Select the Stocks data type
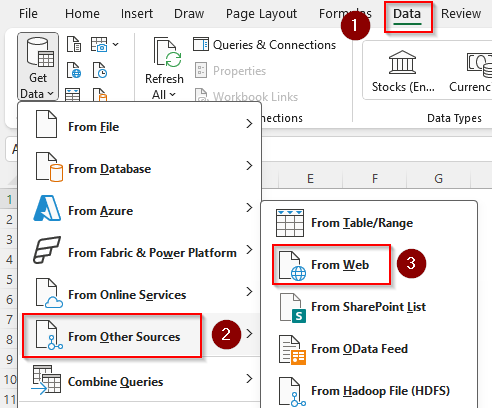 click(x=403, y=71)
